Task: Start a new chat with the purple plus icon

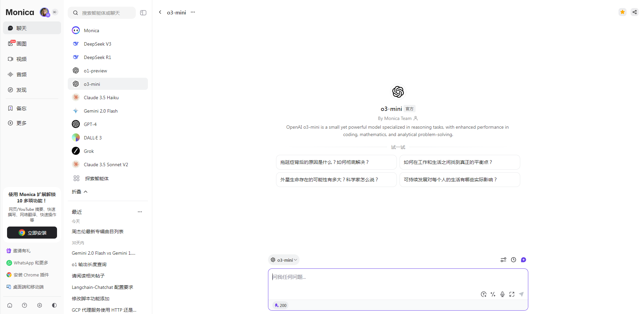Action: [524, 260]
